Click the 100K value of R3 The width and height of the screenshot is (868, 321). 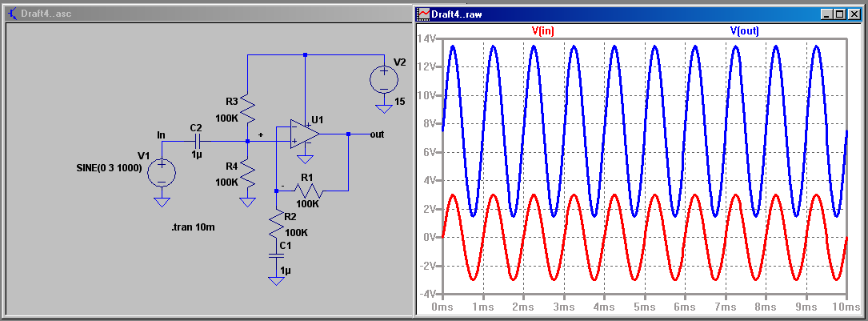coord(227,118)
